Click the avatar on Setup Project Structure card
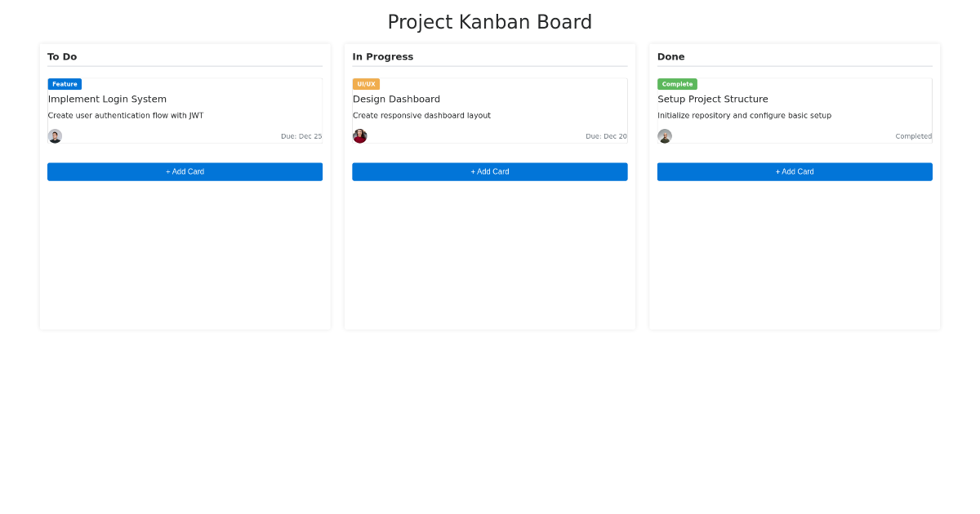Screen dimensions: 980x514 tap(664, 135)
